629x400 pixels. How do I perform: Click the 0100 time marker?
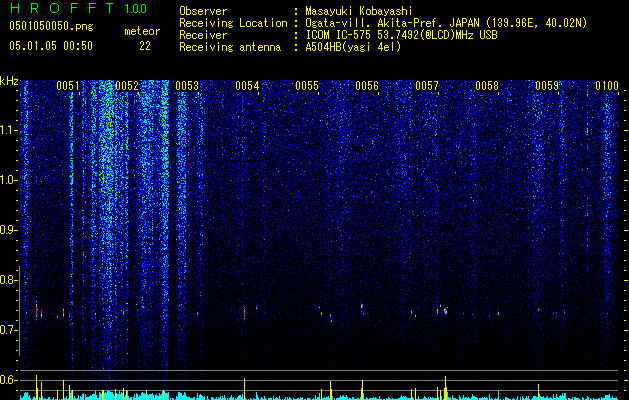coord(607,86)
